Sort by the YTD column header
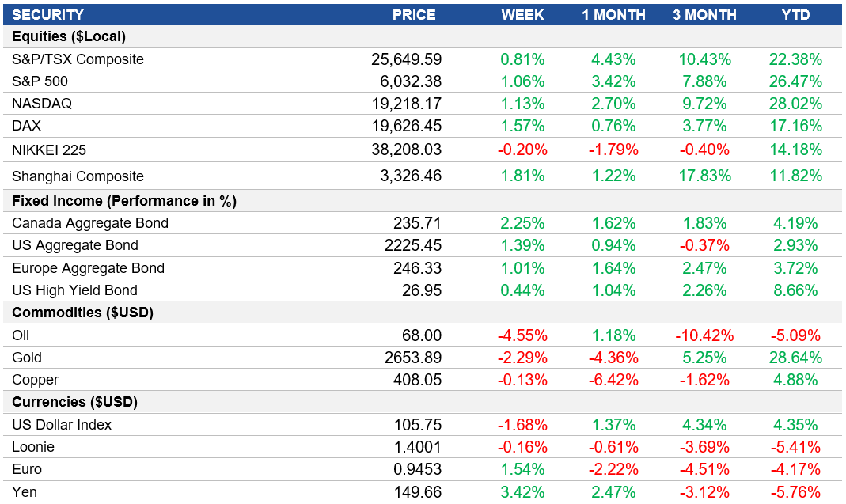Viewport: 846px width, 504px height. (795, 14)
